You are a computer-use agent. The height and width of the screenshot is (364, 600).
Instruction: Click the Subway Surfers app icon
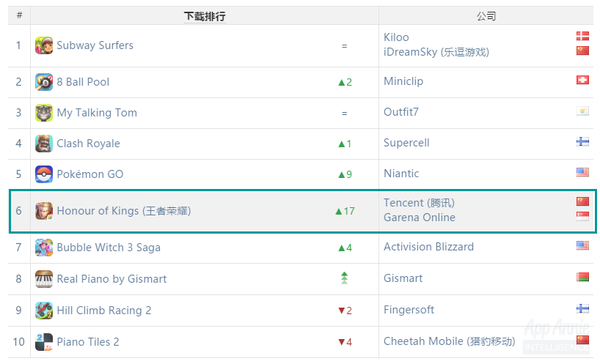coord(44,46)
